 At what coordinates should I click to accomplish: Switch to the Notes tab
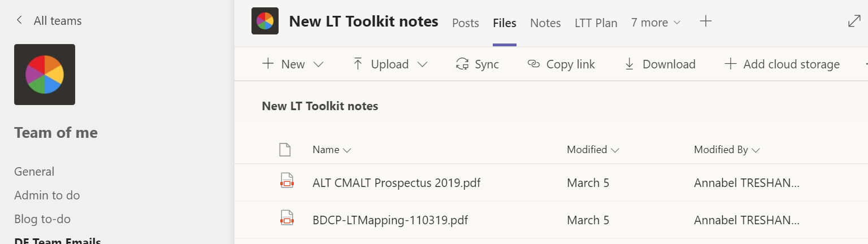(545, 23)
